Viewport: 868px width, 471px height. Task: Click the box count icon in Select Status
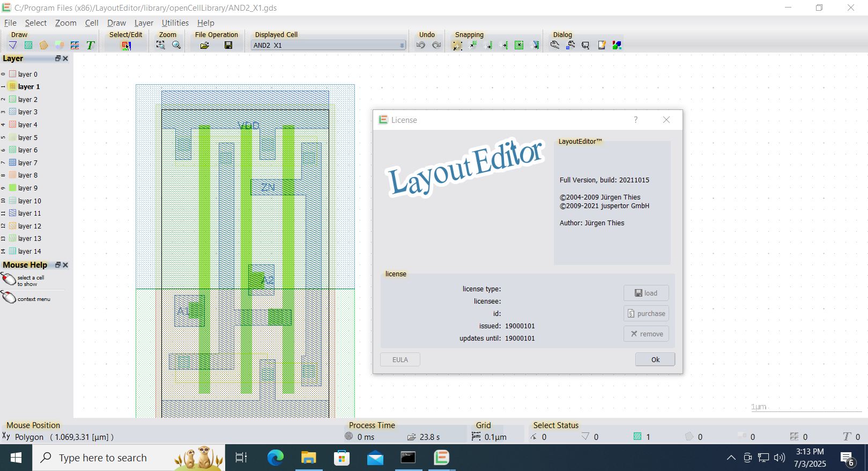(637, 437)
